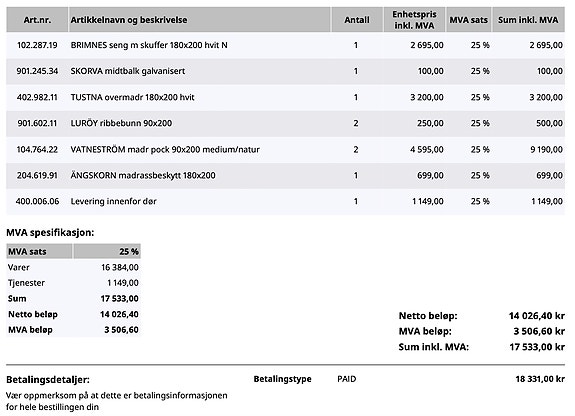Image resolution: width=575 pixels, height=416 pixels.
Task: Select the Levering innenfor dør row
Action: 285,201
